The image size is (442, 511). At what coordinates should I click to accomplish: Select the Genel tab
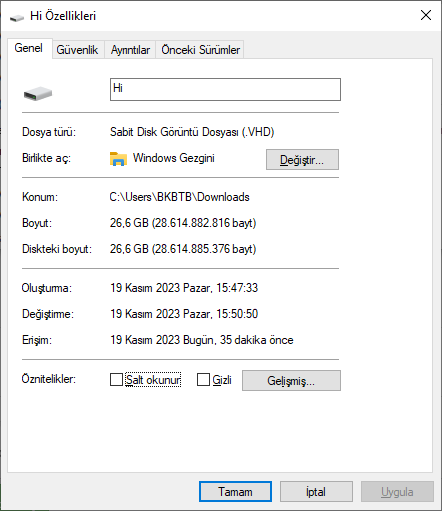tap(29, 48)
